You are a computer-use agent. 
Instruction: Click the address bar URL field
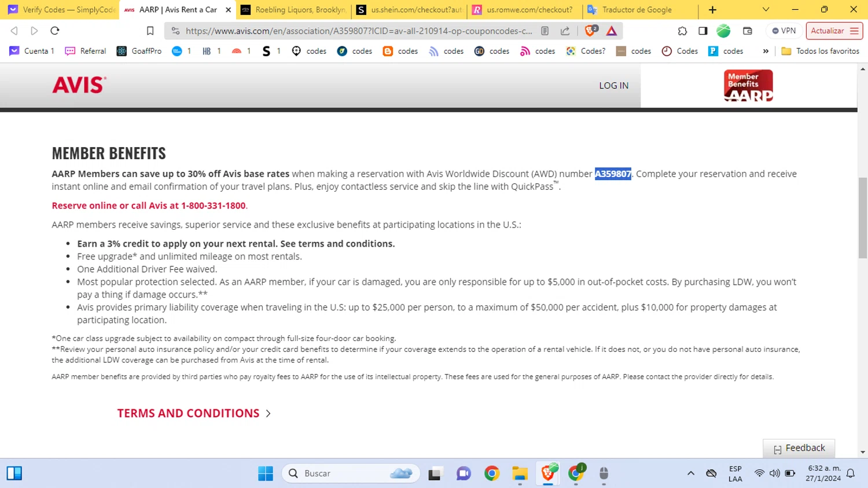[359, 31]
